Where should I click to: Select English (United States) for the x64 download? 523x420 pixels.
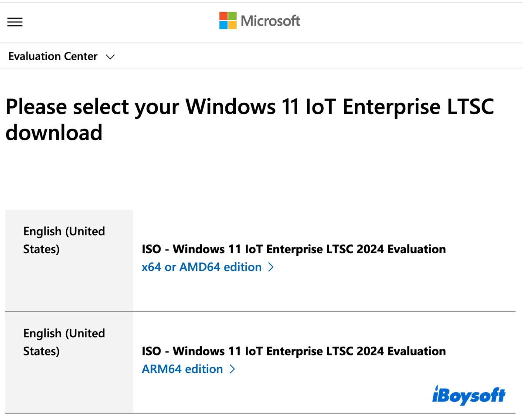pyautogui.click(x=64, y=240)
